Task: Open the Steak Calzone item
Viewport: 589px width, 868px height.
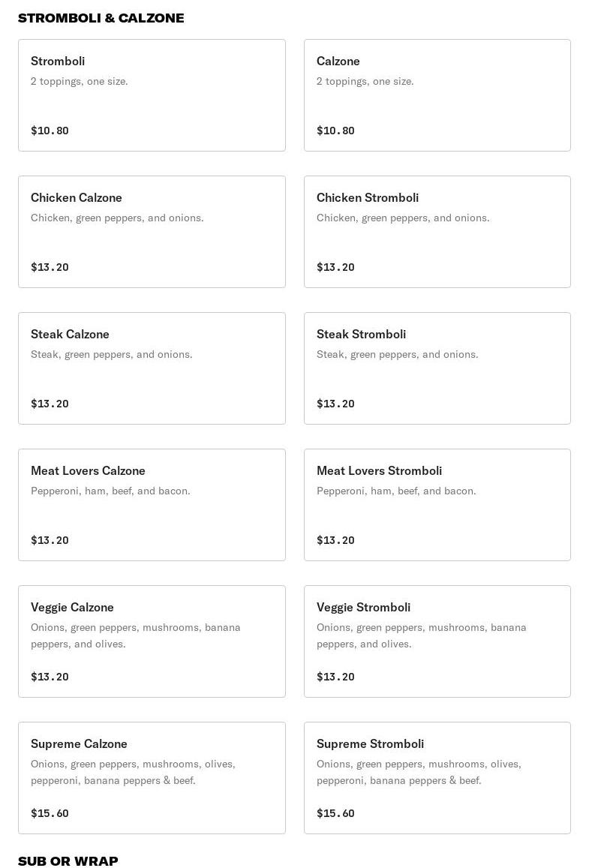Action: click(x=152, y=368)
